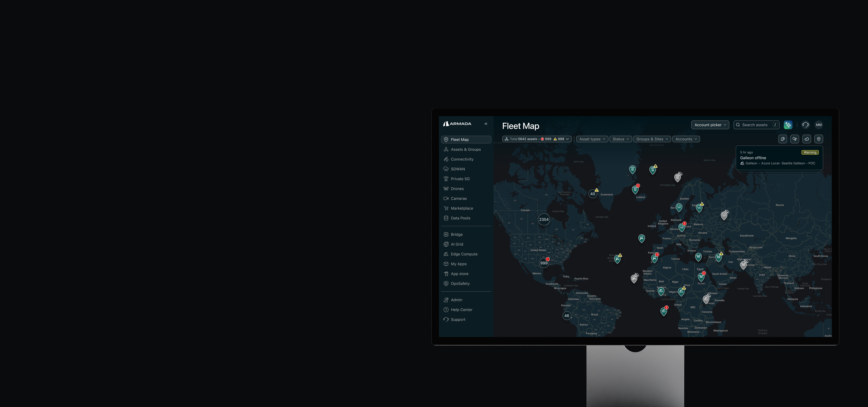Navigate to SDWAN
The height and width of the screenshot is (407, 868).
pyautogui.click(x=466, y=169)
